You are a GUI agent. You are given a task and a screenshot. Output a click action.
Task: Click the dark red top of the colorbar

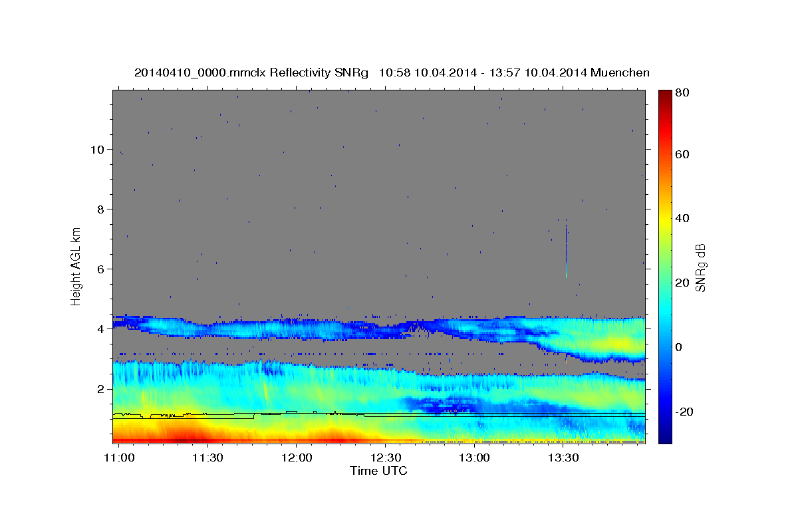click(665, 96)
